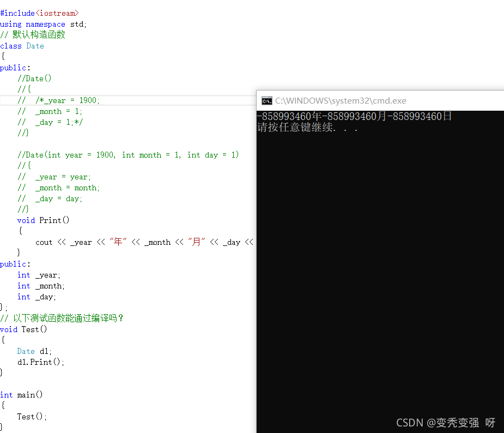Click the 'Test();' call in main

[x=32, y=417]
